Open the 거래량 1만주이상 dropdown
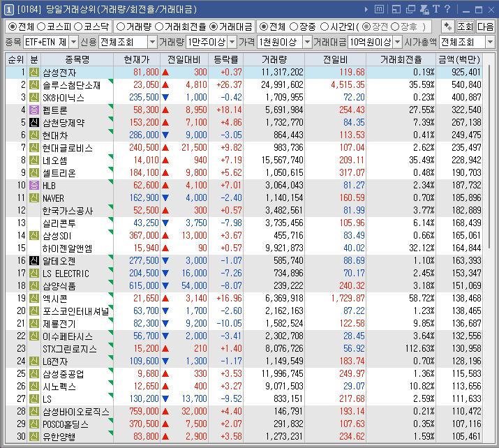Image resolution: width=499 pixels, height=448 pixels. tap(232, 42)
